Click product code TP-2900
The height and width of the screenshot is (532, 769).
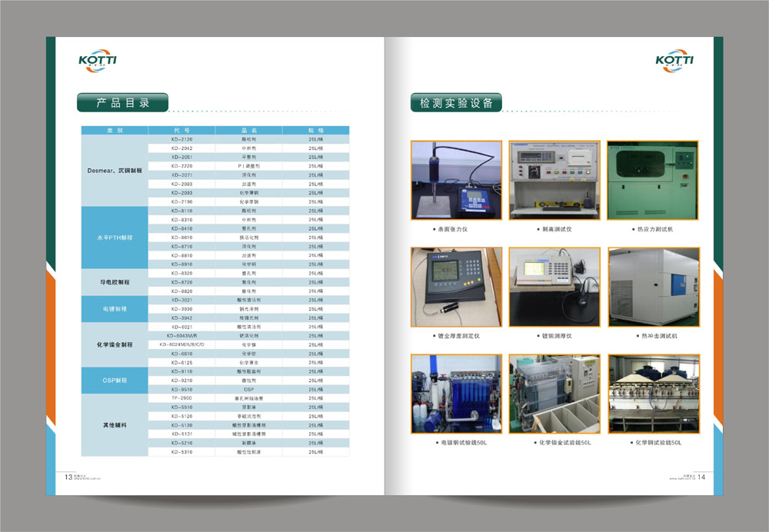point(182,398)
